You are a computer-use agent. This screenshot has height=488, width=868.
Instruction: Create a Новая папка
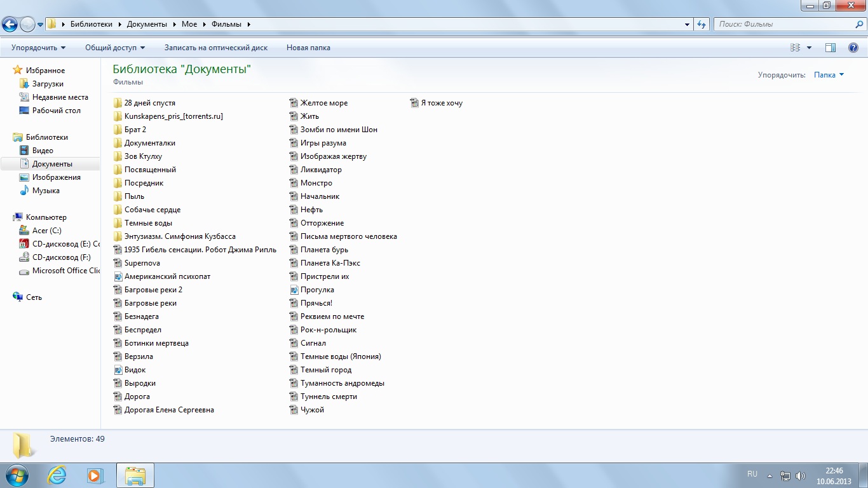(308, 48)
